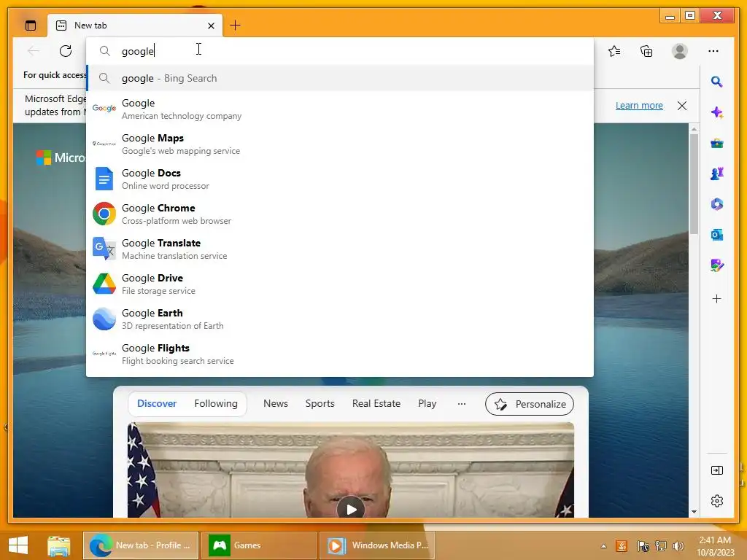This screenshot has height=560, width=747.
Task: Open the News feed tab
Action: pyautogui.click(x=275, y=403)
